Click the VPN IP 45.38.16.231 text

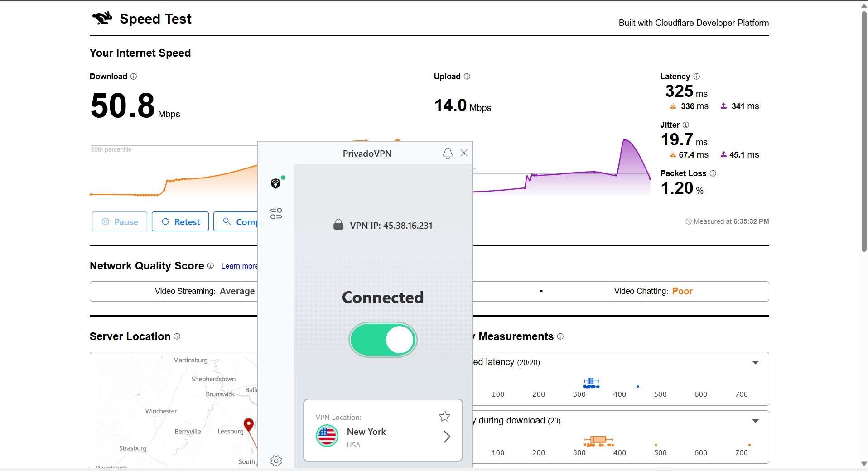click(391, 225)
